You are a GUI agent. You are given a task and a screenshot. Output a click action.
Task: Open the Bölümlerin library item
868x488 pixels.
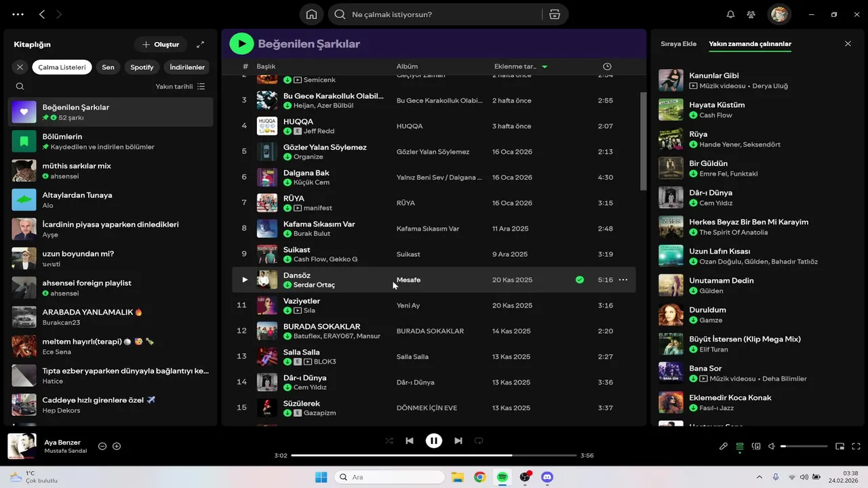pos(111,141)
